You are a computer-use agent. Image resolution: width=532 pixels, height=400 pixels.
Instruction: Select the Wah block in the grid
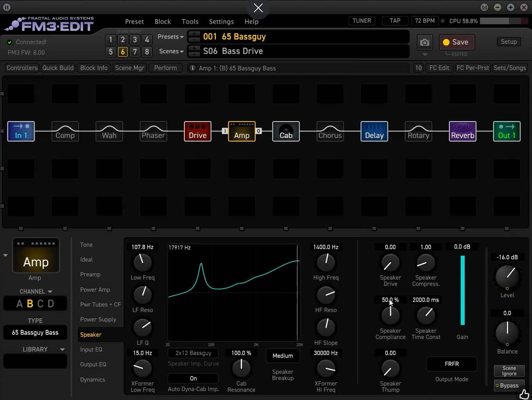tap(109, 131)
